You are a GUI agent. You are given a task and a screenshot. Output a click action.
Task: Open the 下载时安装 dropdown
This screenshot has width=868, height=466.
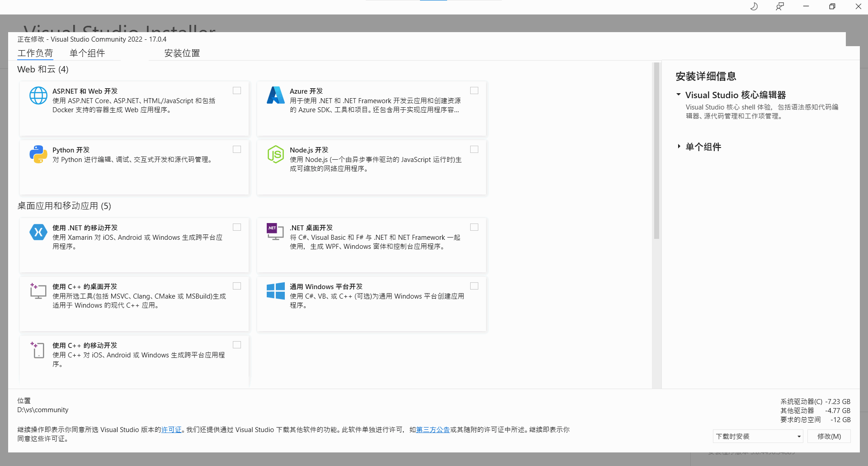click(758, 436)
